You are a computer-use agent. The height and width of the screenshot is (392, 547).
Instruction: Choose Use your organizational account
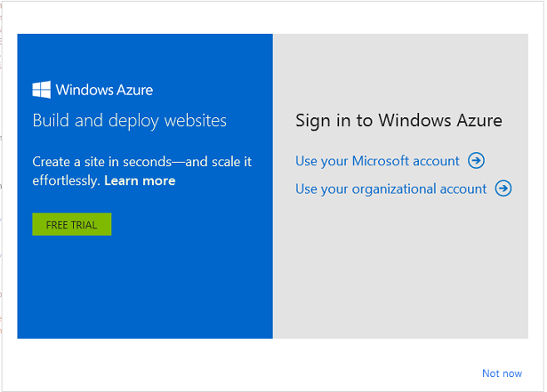tap(390, 188)
